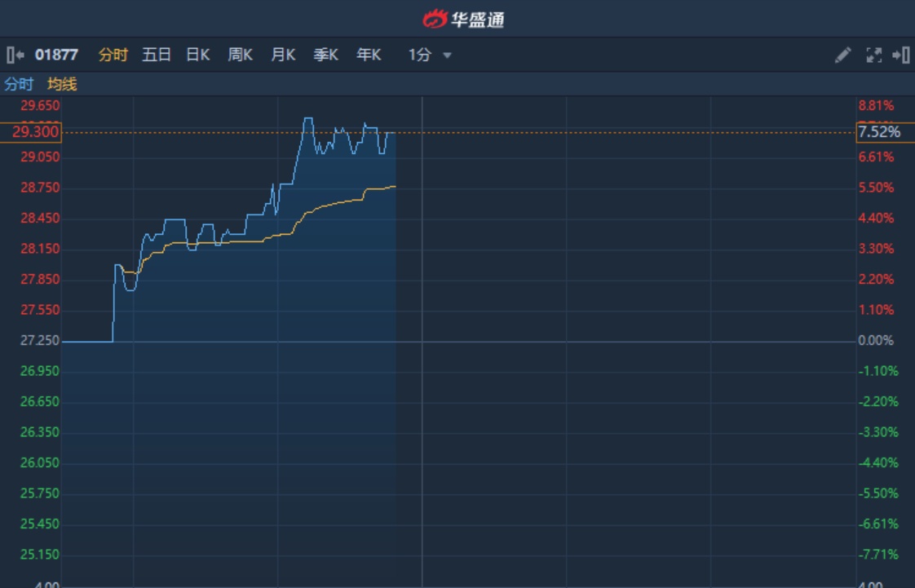This screenshot has height=588, width=915.
Task: Open the 月K chart view
Action: click(283, 55)
